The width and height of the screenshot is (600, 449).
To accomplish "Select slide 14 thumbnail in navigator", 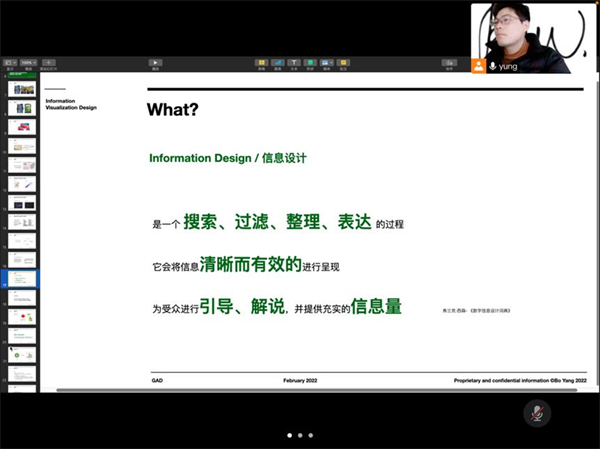I will pyautogui.click(x=22, y=222).
